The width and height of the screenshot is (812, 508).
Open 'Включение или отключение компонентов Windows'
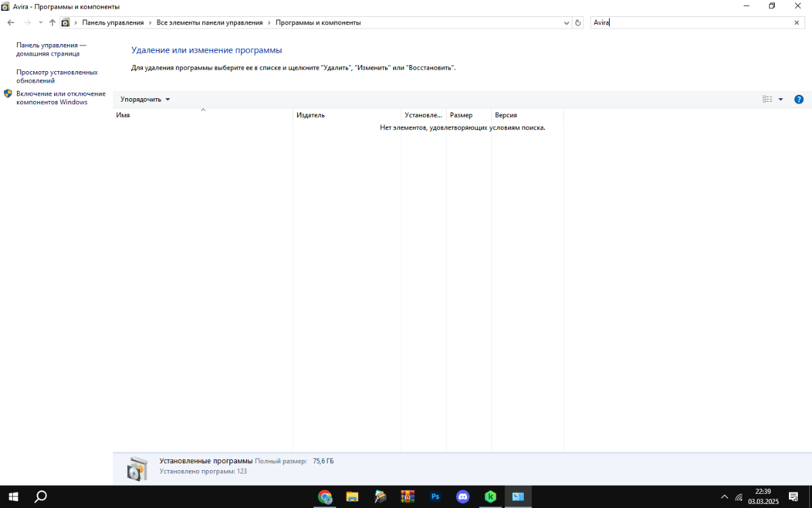point(61,98)
